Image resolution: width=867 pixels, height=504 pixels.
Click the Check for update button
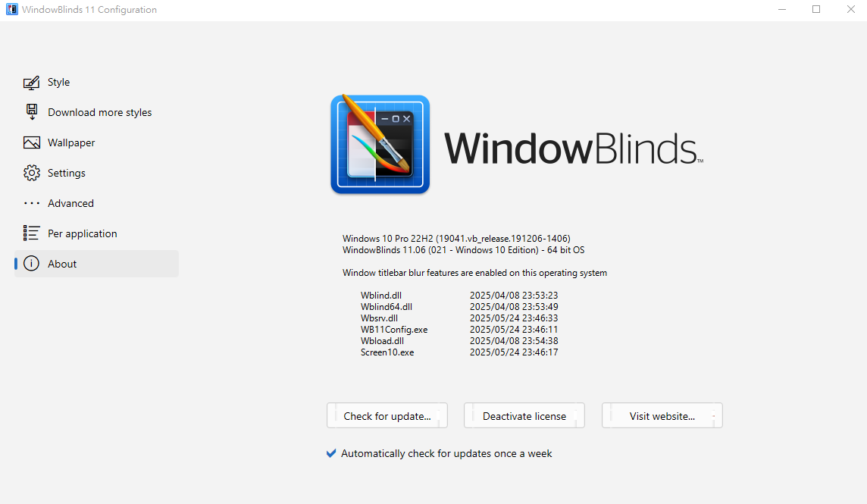387,415
